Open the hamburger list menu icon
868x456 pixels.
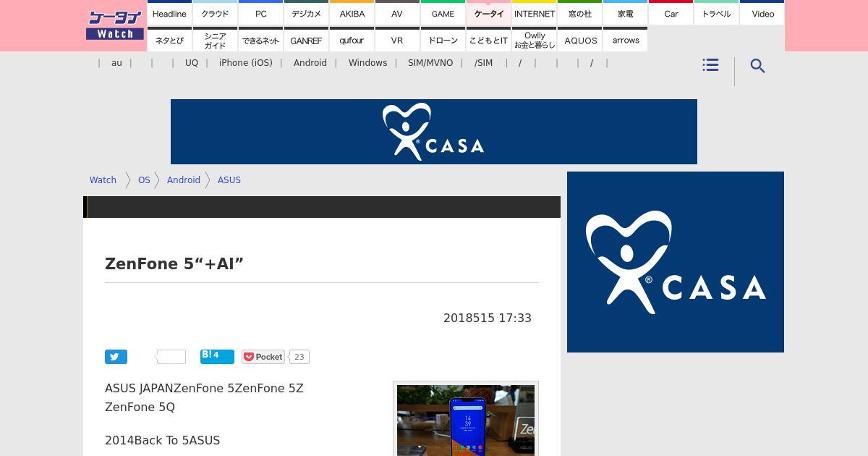pyautogui.click(x=710, y=65)
